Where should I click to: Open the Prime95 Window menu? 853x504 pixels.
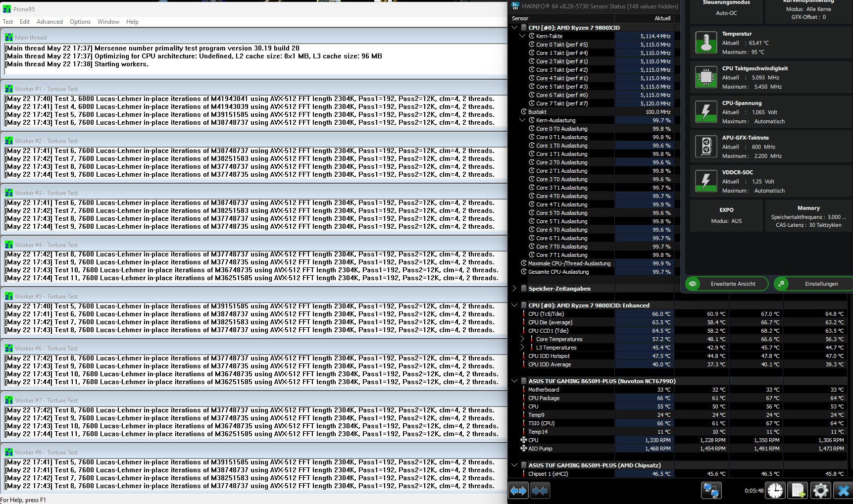tap(108, 22)
